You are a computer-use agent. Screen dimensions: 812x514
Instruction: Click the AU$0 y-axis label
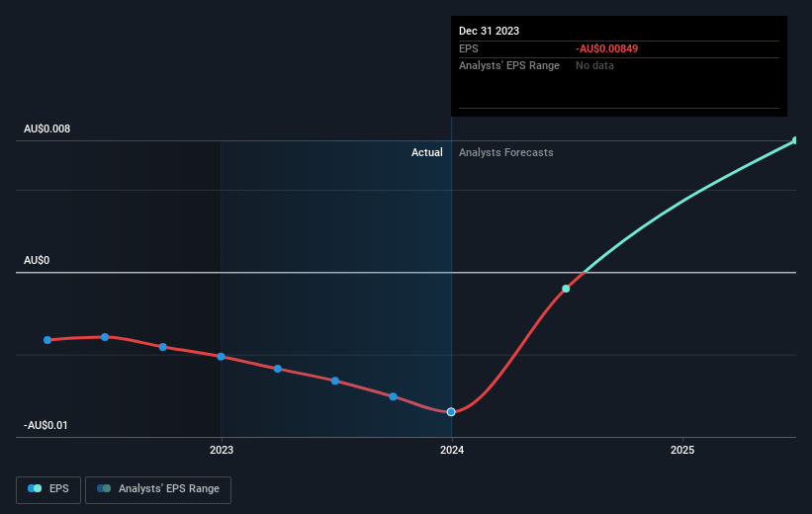click(37, 260)
